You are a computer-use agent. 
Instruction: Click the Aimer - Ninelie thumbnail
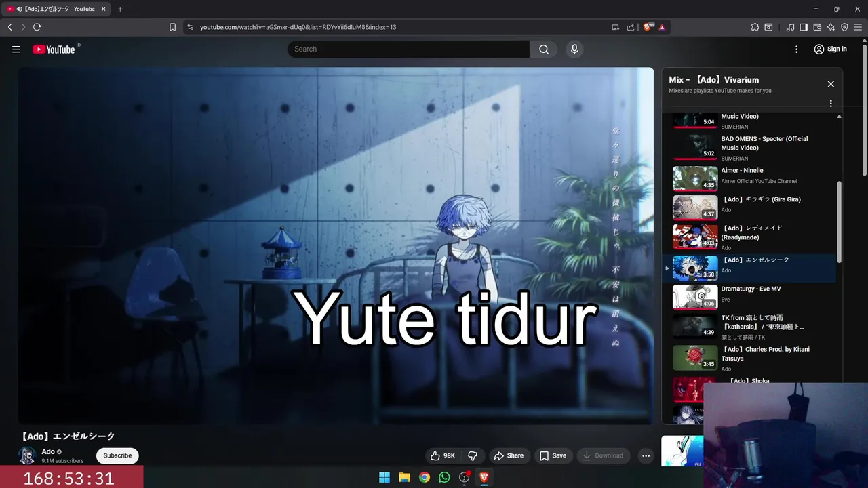click(695, 179)
